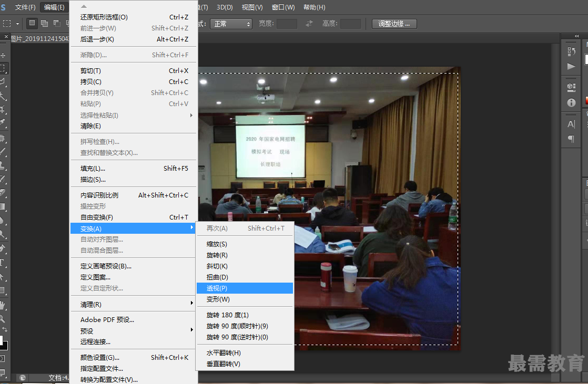Select the Brush tool
This screenshot has height=384, width=588.
[x=3, y=152]
